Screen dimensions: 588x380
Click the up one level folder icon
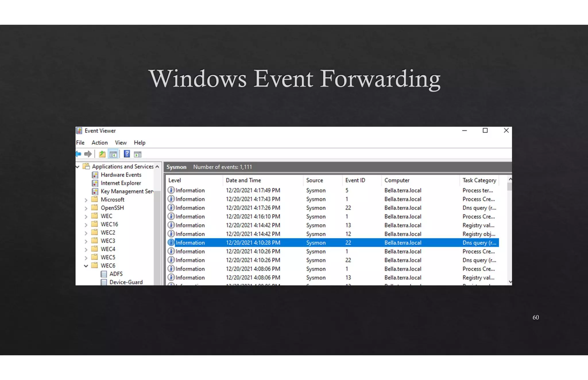click(102, 154)
